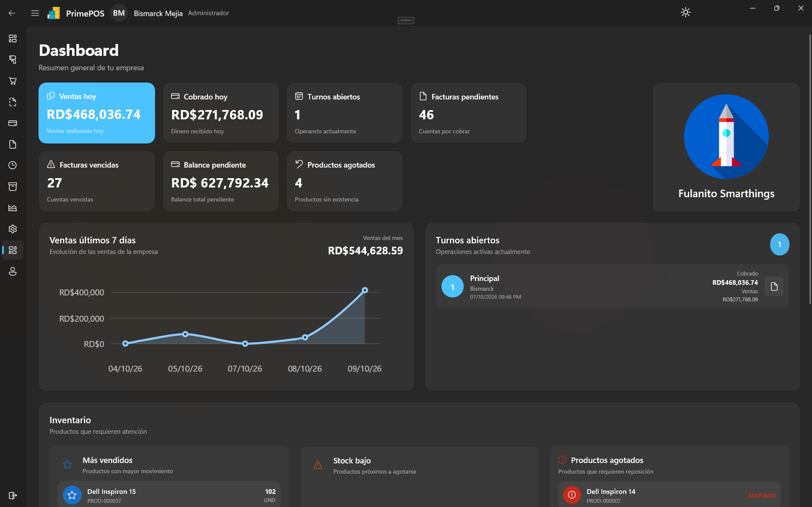Open the point of sale sidebar icon

point(13,60)
